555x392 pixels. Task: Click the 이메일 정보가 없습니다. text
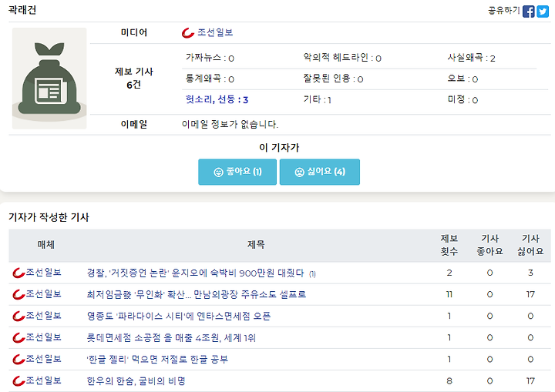tap(230, 125)
